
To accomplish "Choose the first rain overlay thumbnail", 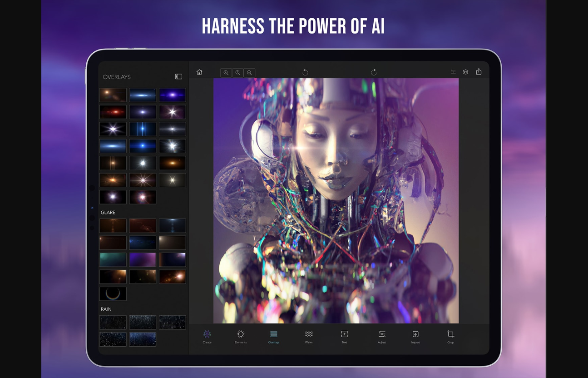I will tap(113, 322).
